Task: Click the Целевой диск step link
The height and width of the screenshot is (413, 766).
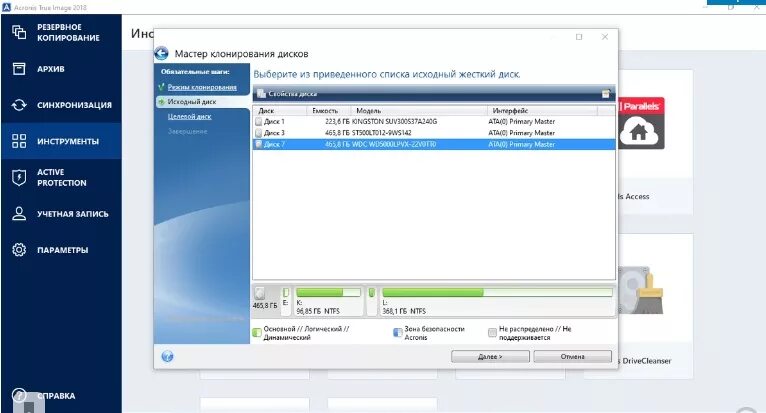Action: [189, 116]
